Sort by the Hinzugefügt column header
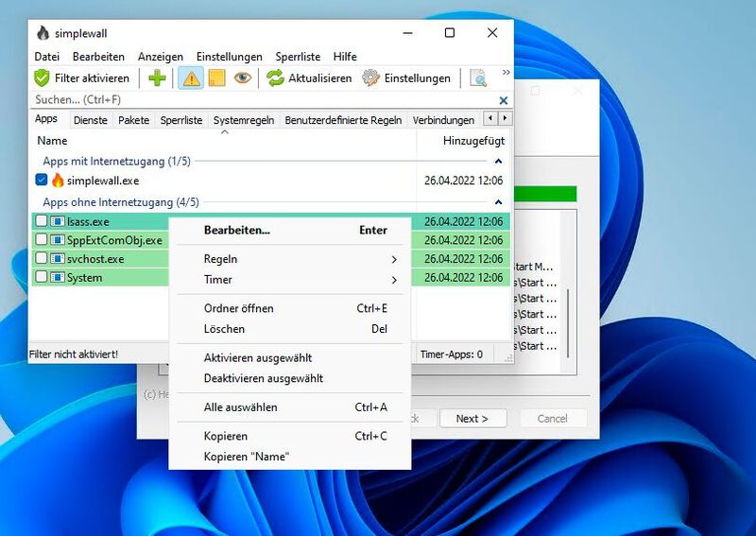 (463, 141)
